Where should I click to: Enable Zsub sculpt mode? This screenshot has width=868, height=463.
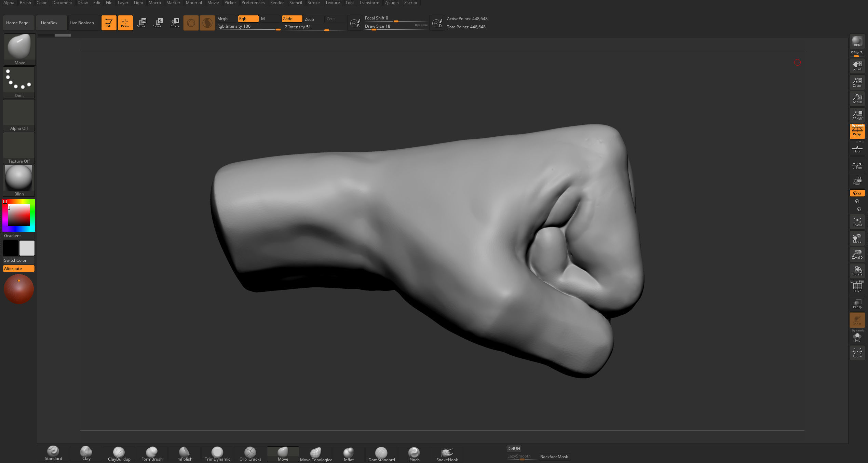pyautogui.click(x=310, y=19)
